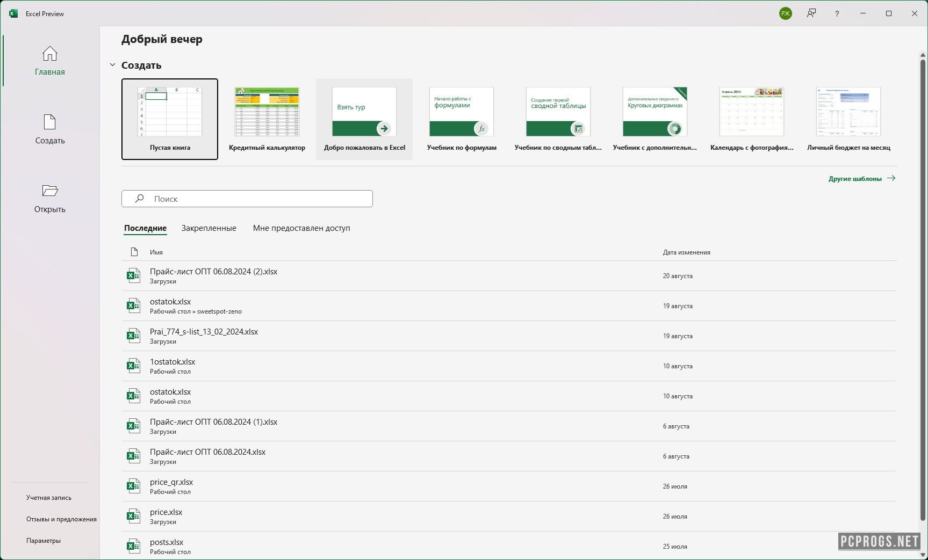Click 25 июля date for posts.xlsx
The image size is (928, 560).
point(675,547)
